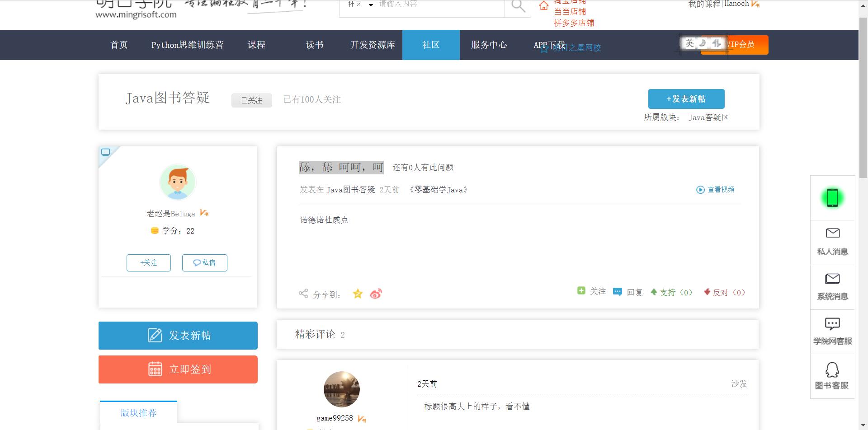Screen dimensions: 868x430
Task: Focus the search input field
Action: tap(441, 5)
